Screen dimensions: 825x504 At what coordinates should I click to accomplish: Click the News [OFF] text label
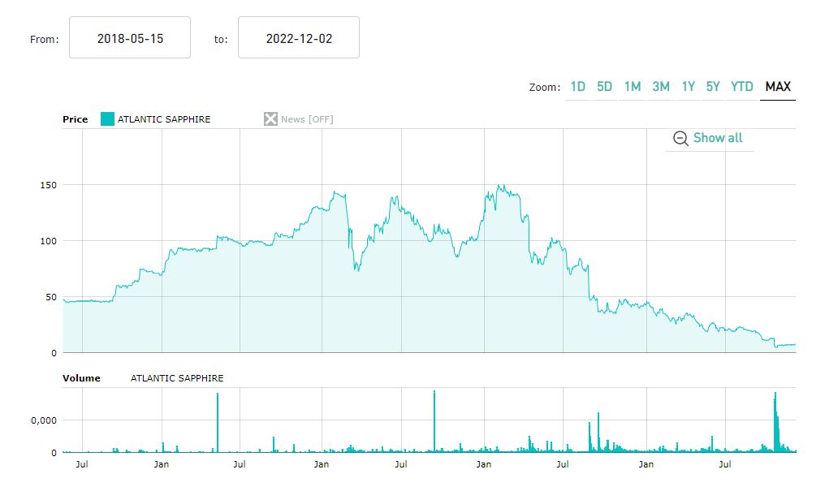(x=307, y=119)
